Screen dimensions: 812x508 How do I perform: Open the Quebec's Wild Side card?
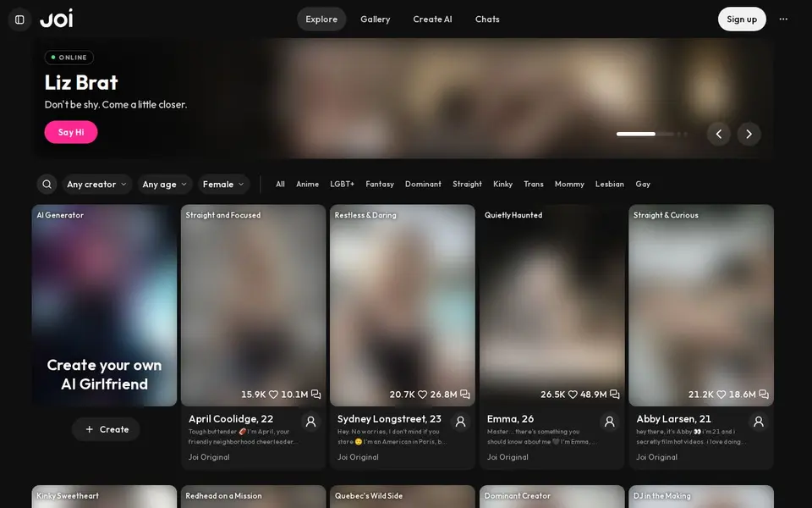tap(403, 497)
